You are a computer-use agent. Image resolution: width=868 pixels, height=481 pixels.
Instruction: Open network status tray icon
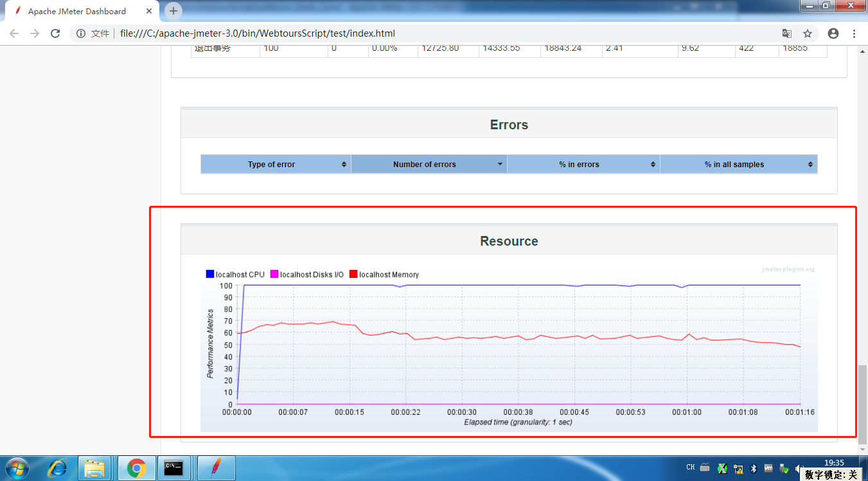tap(739, 469)
